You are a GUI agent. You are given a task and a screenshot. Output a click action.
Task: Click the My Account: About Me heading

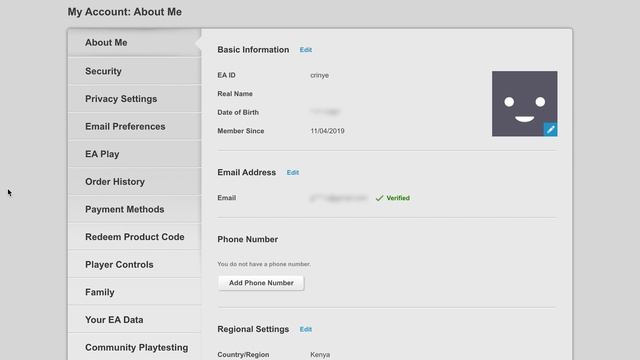click(125, 12)
